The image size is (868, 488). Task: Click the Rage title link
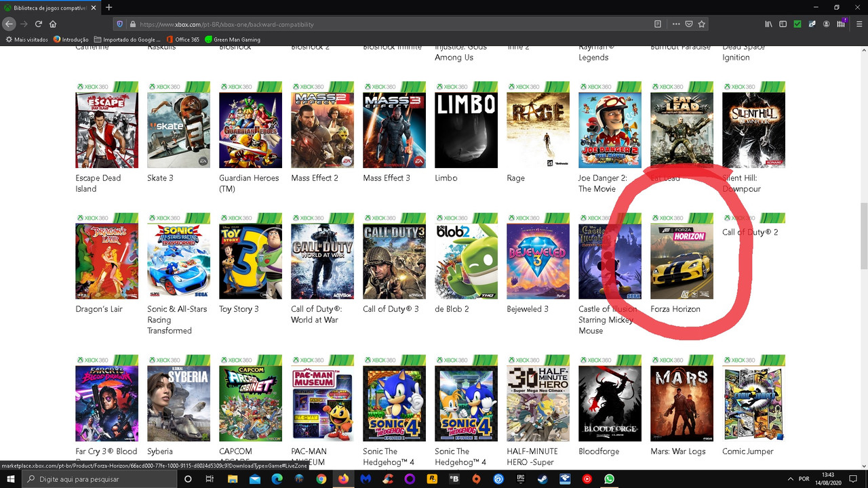[515, 178]
